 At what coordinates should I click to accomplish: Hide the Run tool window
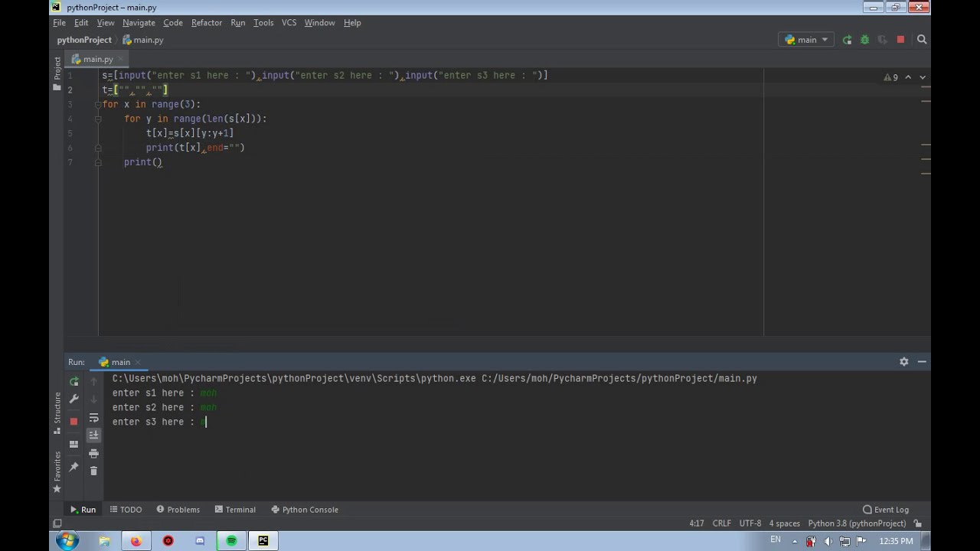(922, 362)
